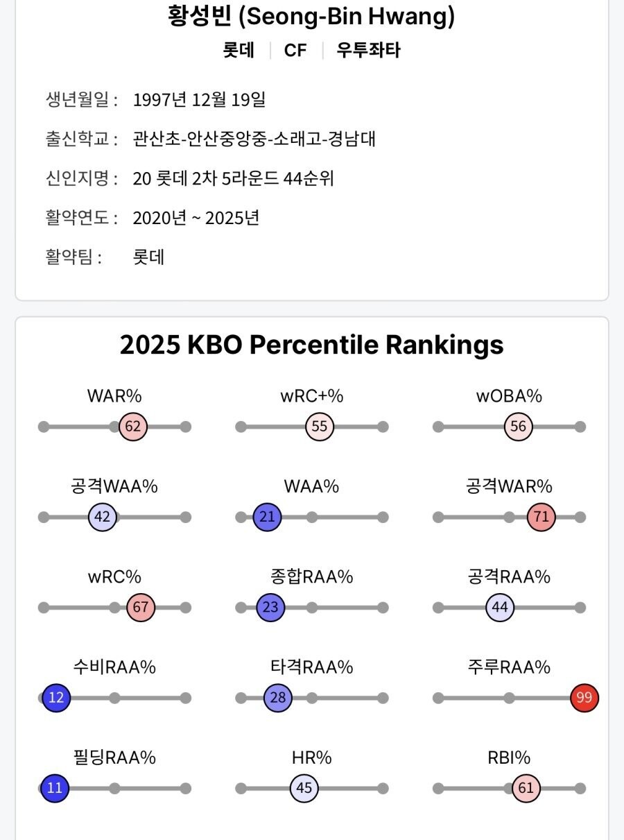The height and width of the screenshot is (840, 624).
Task: Click the WAR% percentile marker showing 62
Action: [x=133, y=427]
